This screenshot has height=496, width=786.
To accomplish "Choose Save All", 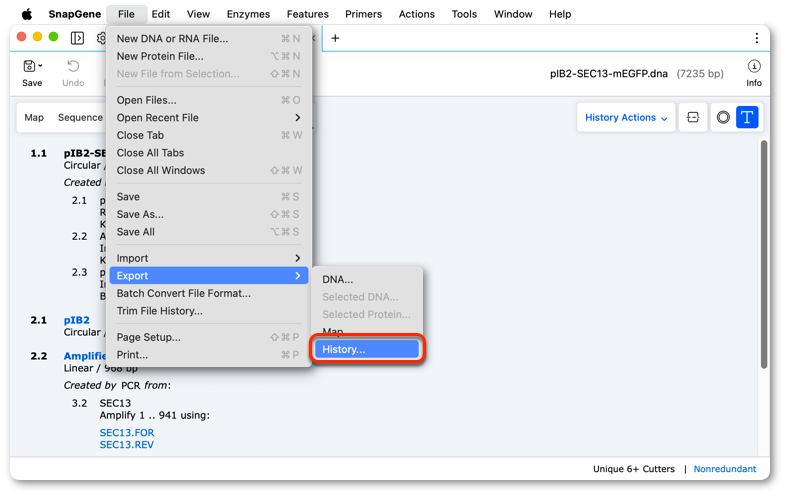I will tap(209, 232).
